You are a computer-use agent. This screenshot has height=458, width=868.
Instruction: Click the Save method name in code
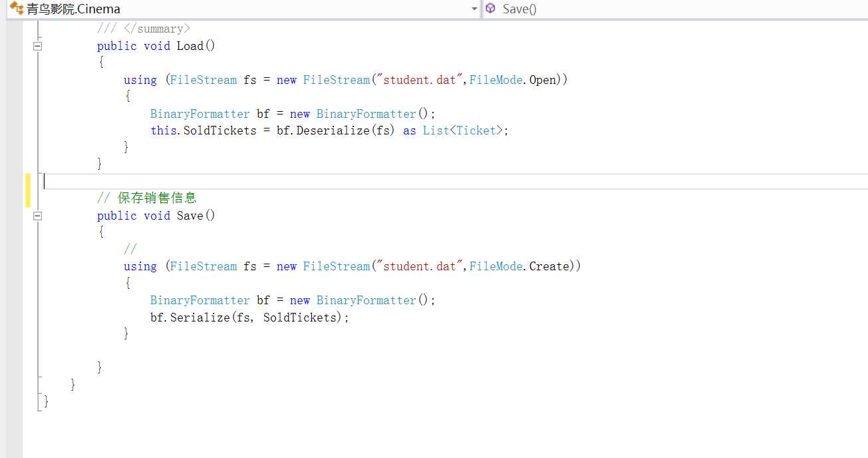point(190,216)
